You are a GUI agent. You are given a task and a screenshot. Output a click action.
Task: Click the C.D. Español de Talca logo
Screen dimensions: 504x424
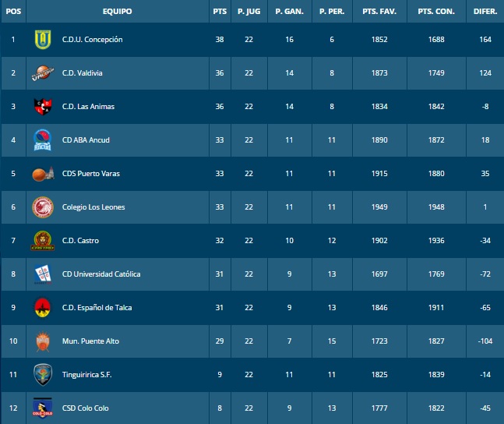click(42, 307)
